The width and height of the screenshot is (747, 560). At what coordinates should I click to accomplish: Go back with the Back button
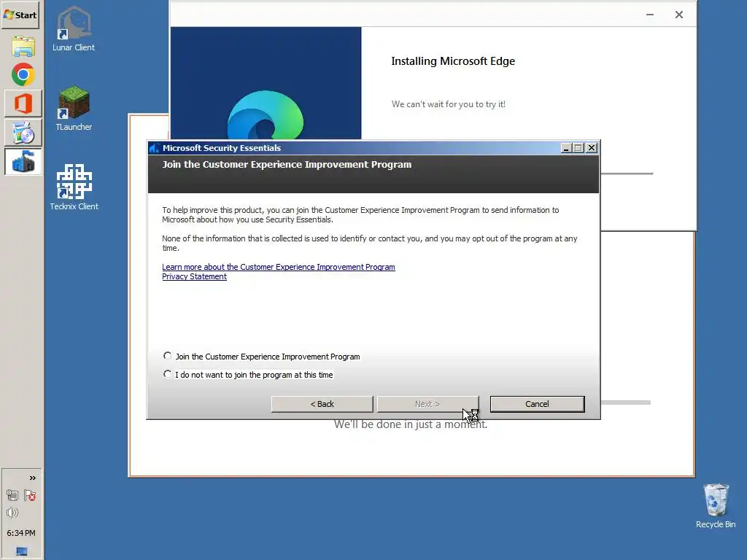[x=322, y=404]
